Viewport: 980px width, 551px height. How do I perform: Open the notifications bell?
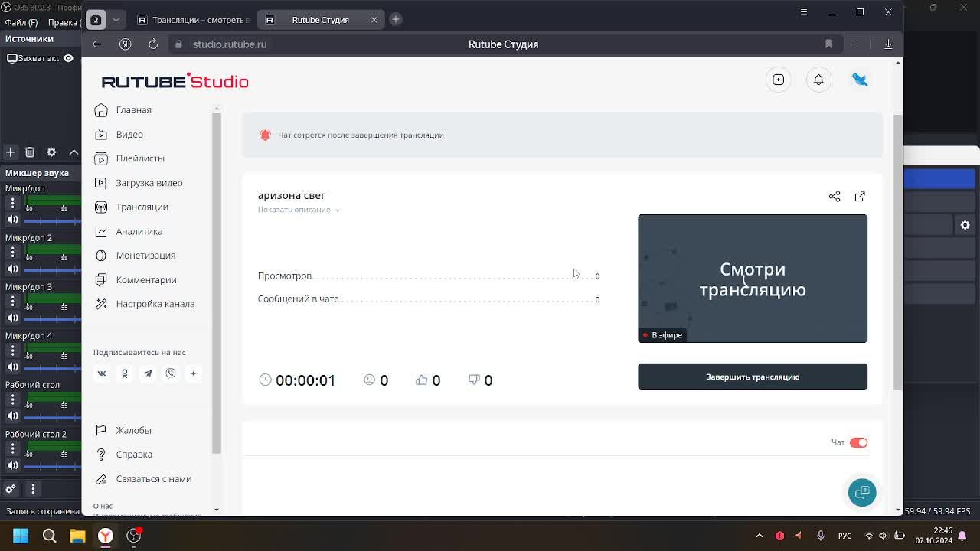[818, 80]
